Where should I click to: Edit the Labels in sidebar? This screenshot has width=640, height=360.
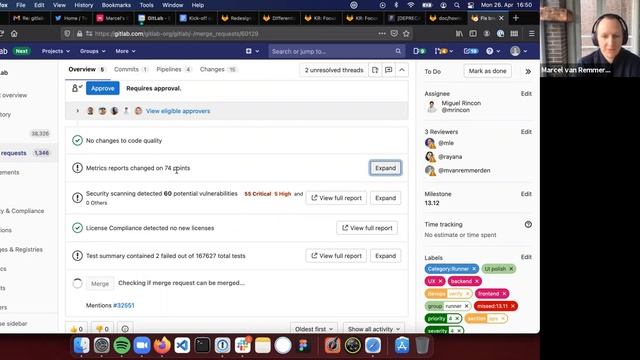[526, 257]
